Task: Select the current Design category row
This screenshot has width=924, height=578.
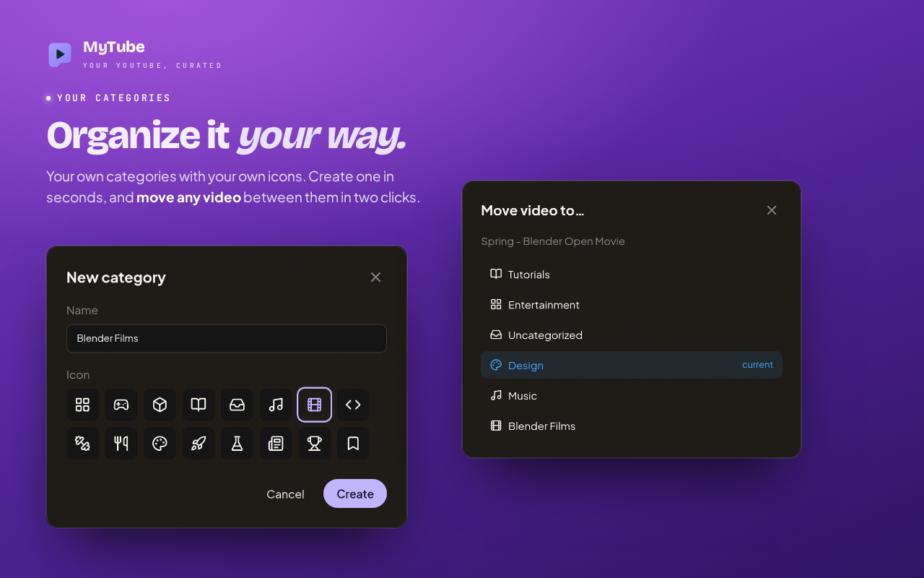Action: tap(632, 365)
